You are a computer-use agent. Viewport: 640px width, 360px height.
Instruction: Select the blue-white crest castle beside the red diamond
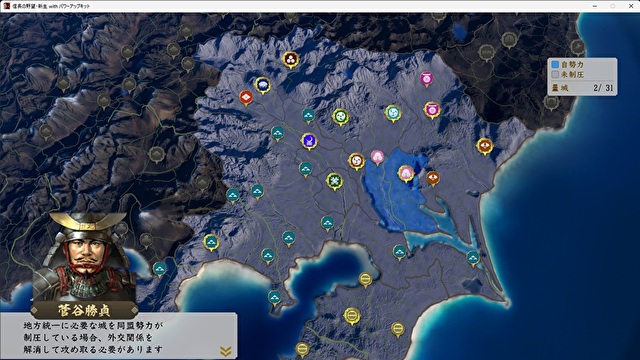tap(263, 85)
